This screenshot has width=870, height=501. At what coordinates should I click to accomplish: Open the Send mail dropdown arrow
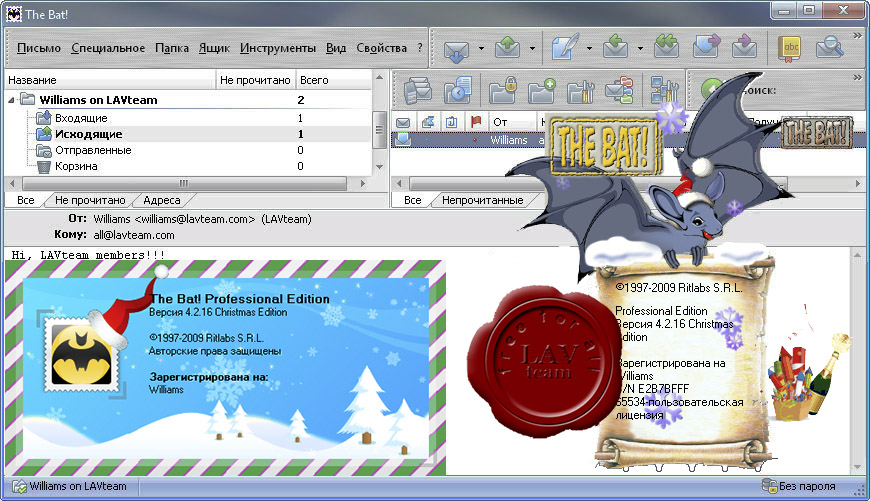click(x=532, y=48)
